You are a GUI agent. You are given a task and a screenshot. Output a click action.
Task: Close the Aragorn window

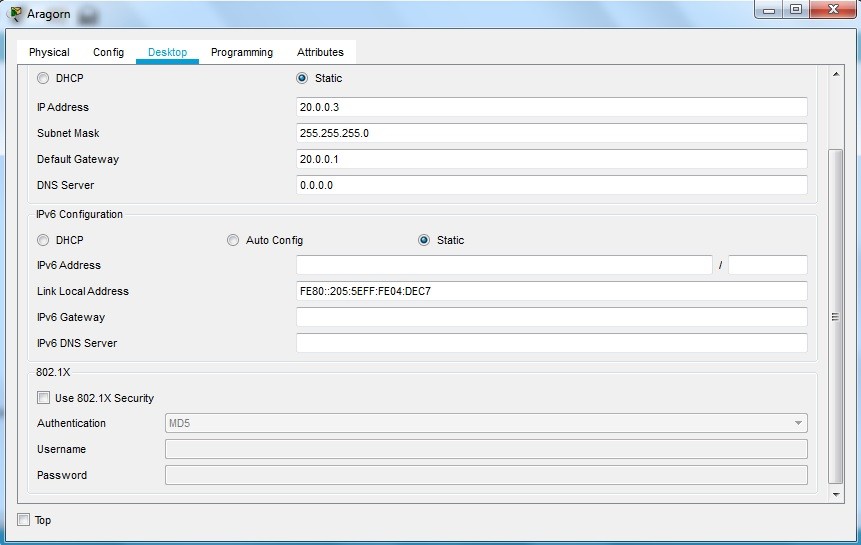pyautogui.click(x=833, y=10)
